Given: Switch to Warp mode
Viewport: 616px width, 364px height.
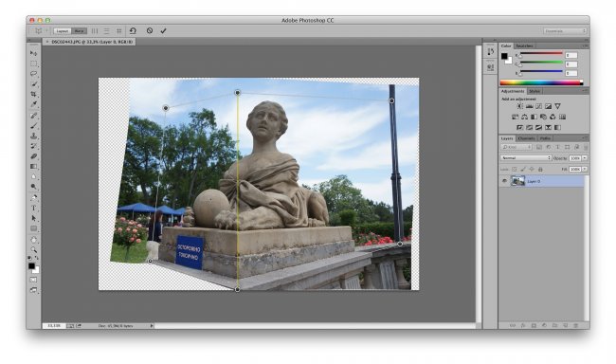Looking at the screenshot, I should click(79, 30).
